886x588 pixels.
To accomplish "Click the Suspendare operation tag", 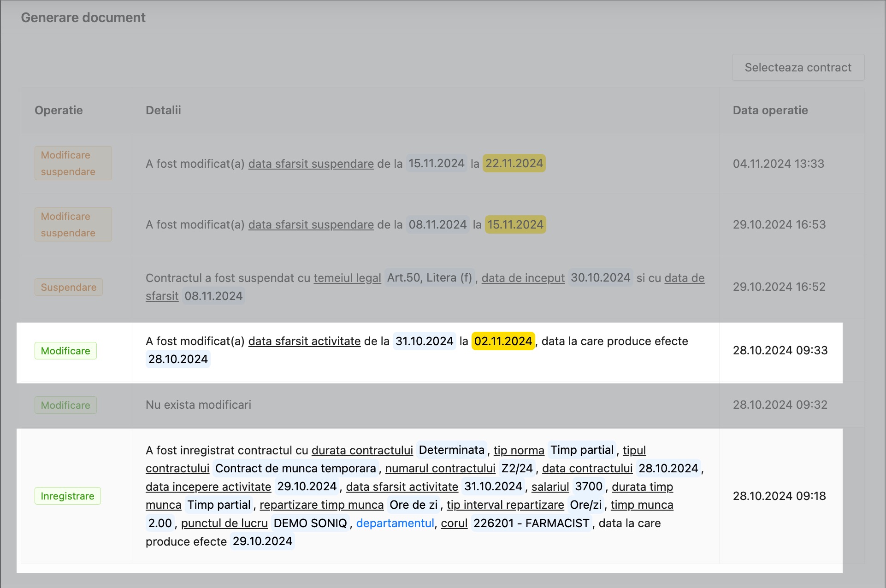I will tap(68, 287).
